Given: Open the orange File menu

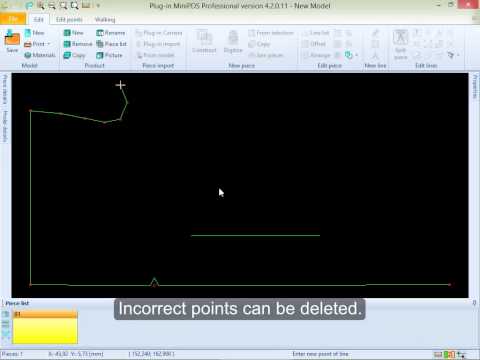Looking at the screenshot, I should click(13, 19).
